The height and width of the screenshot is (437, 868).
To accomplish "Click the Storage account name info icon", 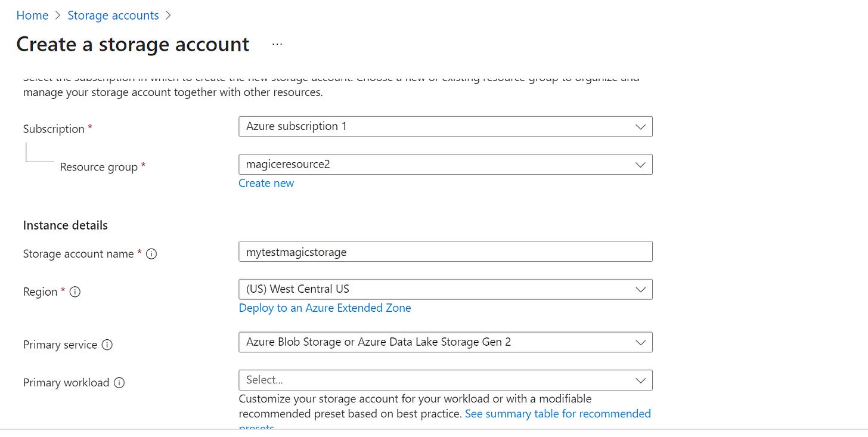I will 151,253.
